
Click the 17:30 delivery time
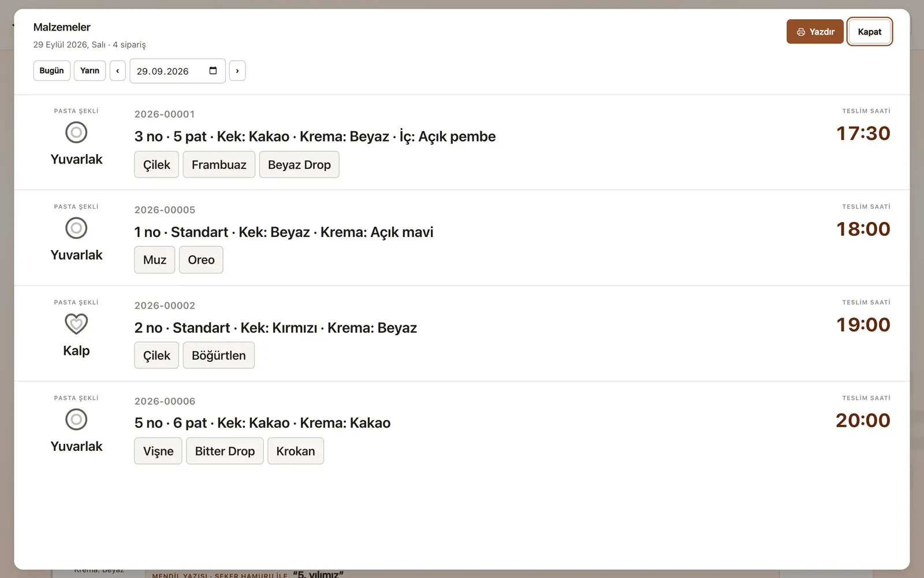[x=863, y=134]
